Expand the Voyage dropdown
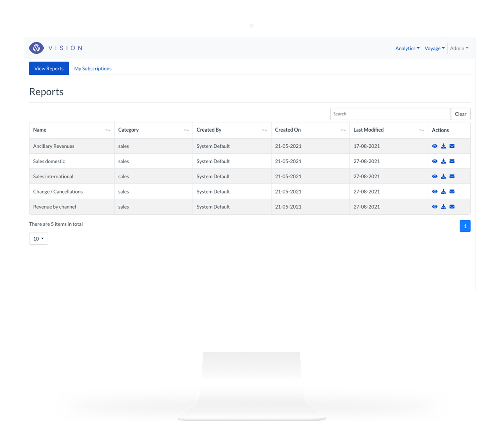 click(434, 48)
